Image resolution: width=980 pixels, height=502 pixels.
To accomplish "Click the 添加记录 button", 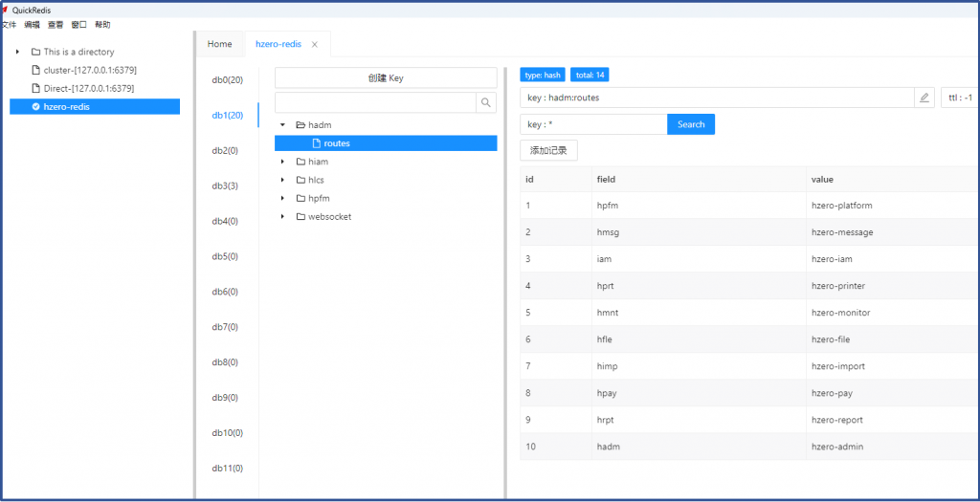I will (548, 150).
